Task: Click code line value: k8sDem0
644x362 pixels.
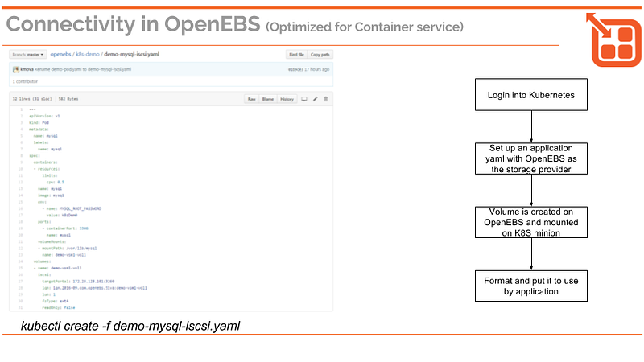Action: pyautogui.click(x=62, y=215)
